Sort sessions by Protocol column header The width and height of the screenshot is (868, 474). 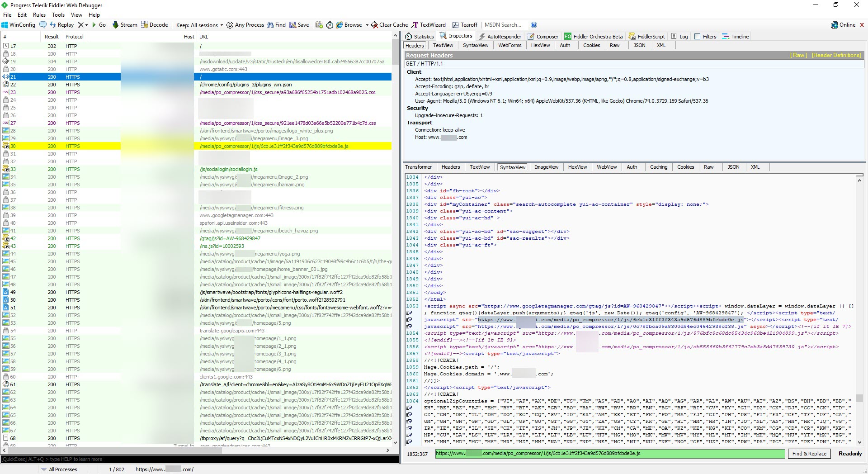click(75, 37)
